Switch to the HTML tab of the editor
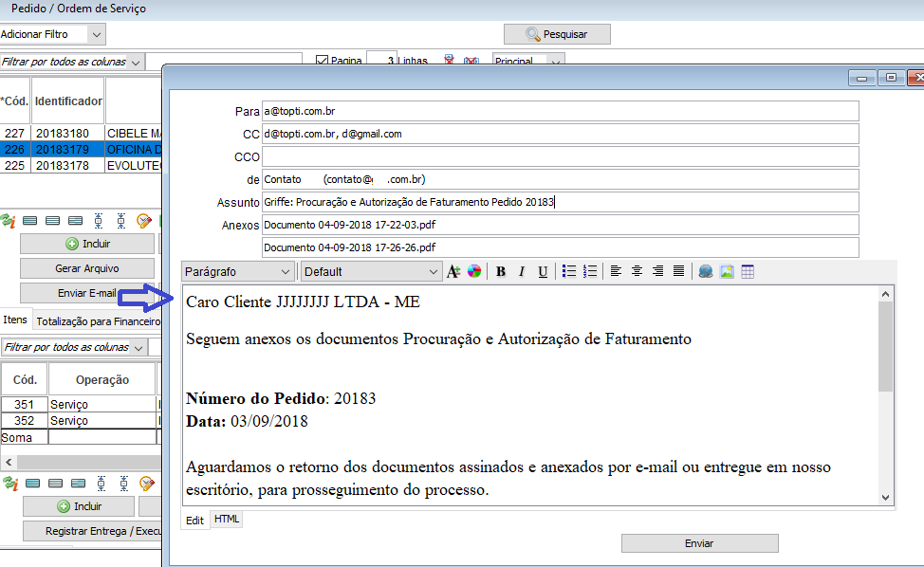 pos(227,519)
